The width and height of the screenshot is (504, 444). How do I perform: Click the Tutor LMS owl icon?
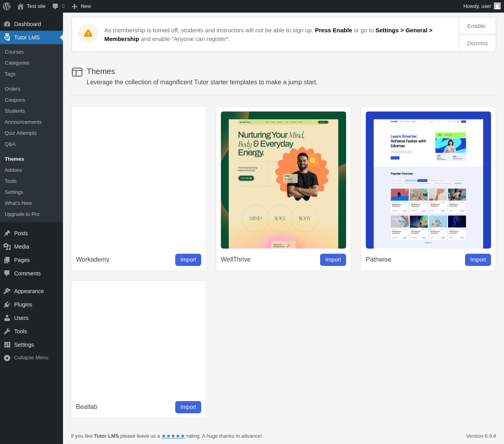click(x=7, y=37)
